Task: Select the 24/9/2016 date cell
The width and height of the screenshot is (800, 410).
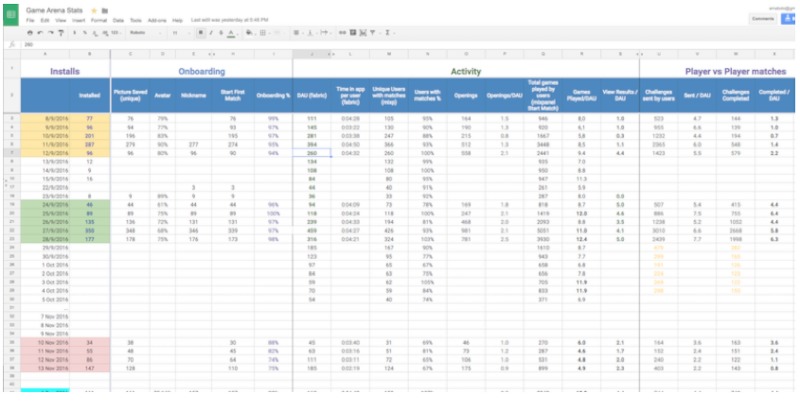Action: (45, 204)
